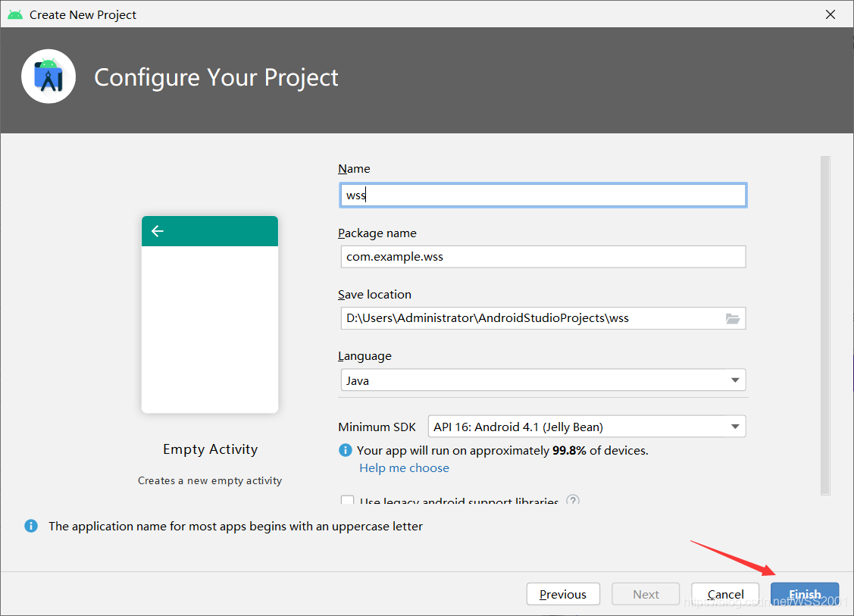Click the Package name label

tap(377, 233)
